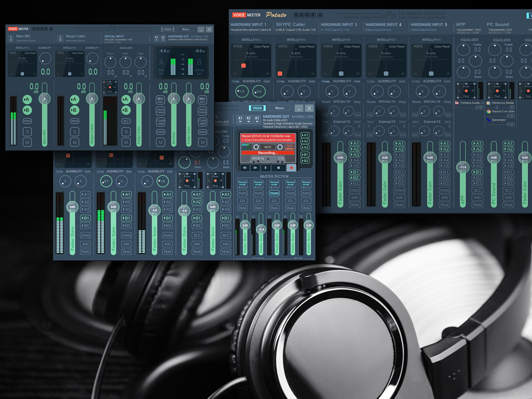Viewport: 532px width, 399px height.
Task: Open the Potato HARDWARE INPUT 1 device selector
Action: pos(250,30)
